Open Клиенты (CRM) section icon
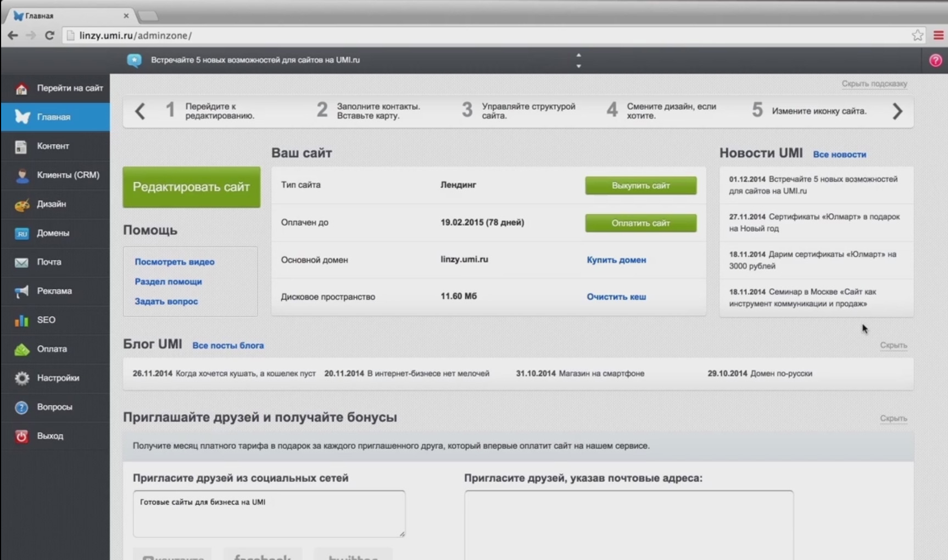 point(21,175)
